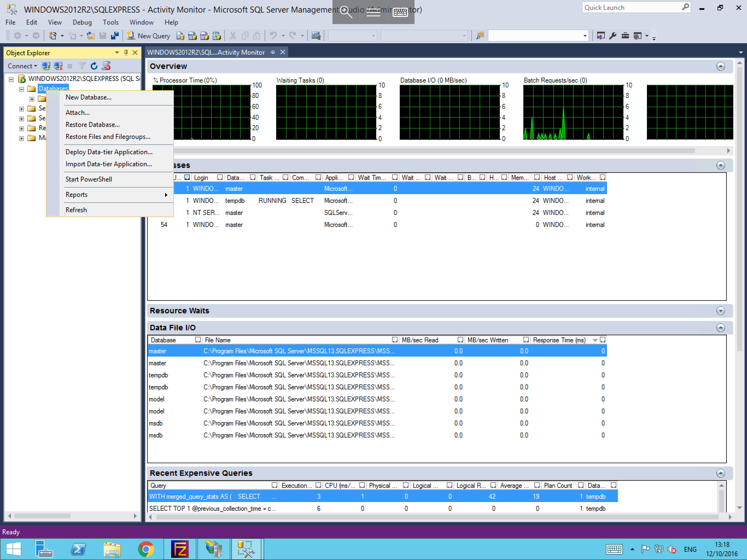Viewport: 747px width, 560px height.
Task: Click the wrench Properties Window icon
Action: tap(613, 36)
